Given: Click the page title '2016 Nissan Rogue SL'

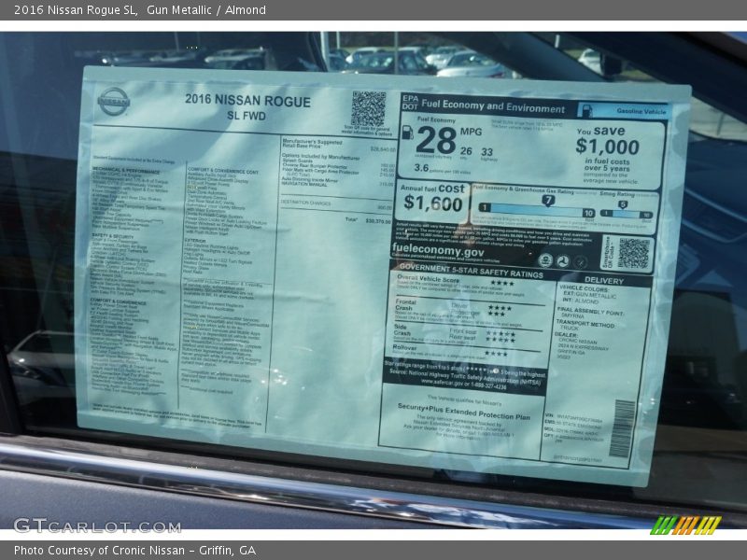Looking at the screenshot, I should (76, 10).
